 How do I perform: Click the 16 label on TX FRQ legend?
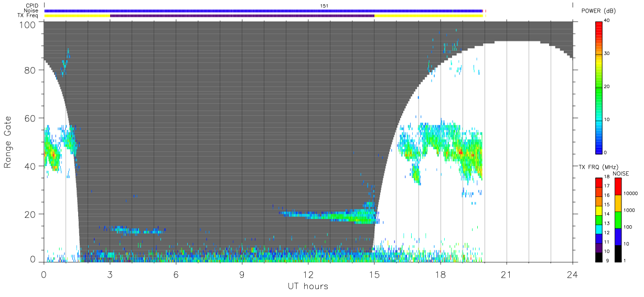(607, 195)
